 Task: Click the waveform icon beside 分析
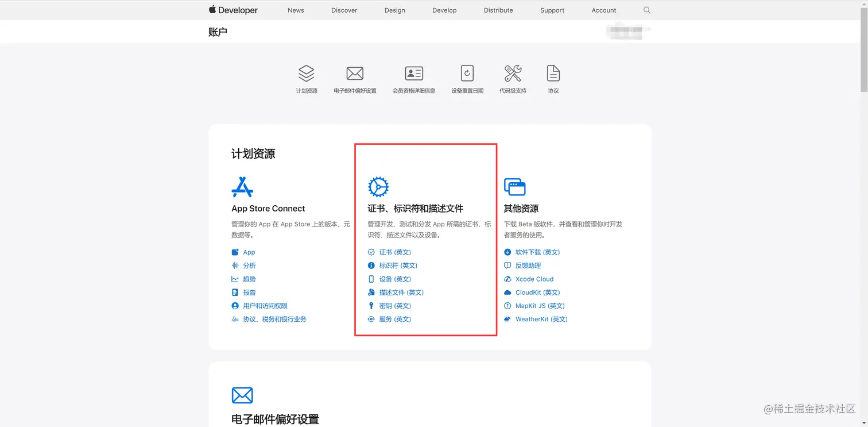(x=235, y=266)
